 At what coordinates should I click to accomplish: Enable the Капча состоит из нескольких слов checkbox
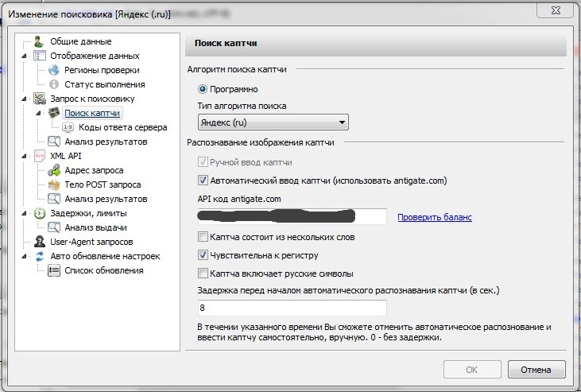coord(203,237)
